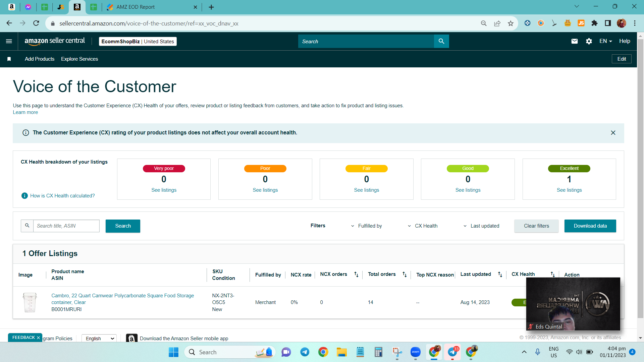Open Zoom from the taskbar
Image resolution: width=644 pixels, height=362 pixels.
tap(415, 352)
